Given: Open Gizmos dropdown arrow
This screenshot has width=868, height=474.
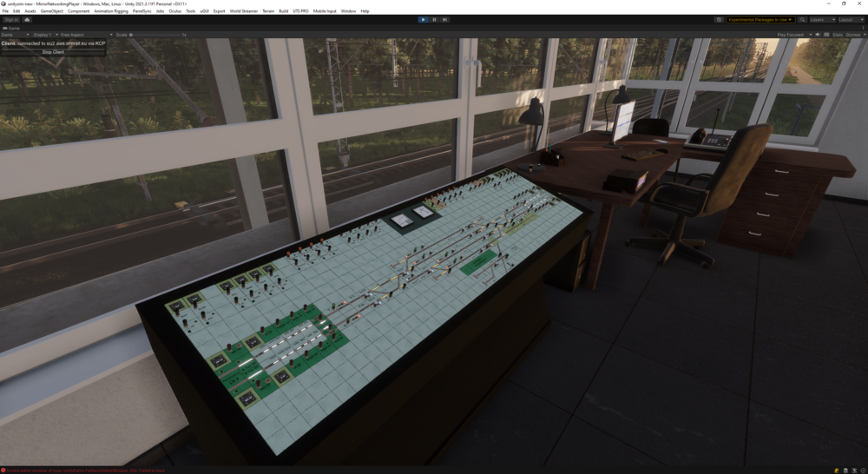Looking at the screenshot, I should coord(865,35).
